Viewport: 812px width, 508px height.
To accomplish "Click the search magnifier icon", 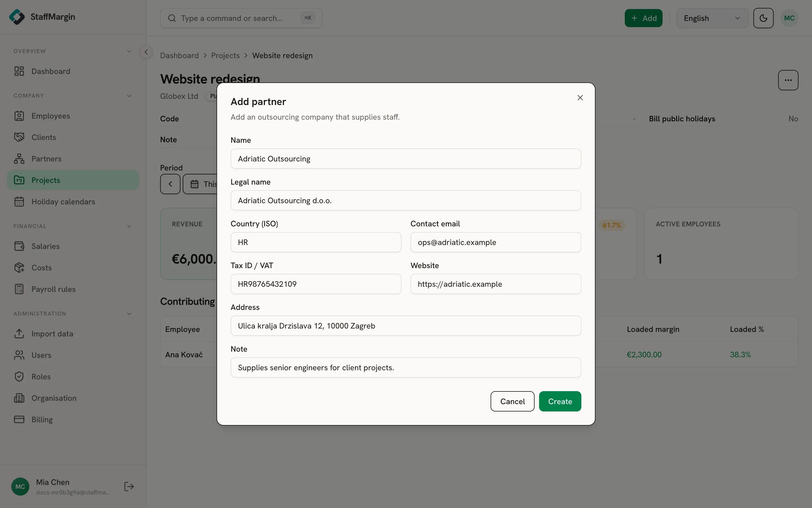I will point(172,18).
